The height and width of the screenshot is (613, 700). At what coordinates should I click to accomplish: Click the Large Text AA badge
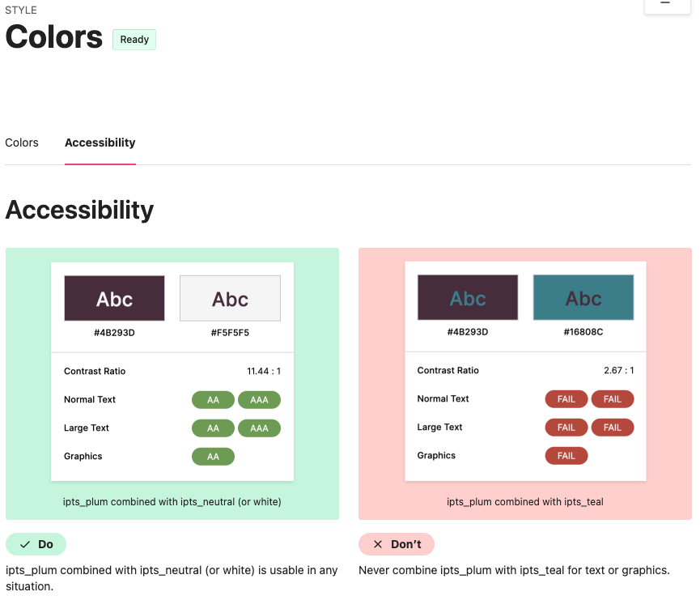pos(213,428)
